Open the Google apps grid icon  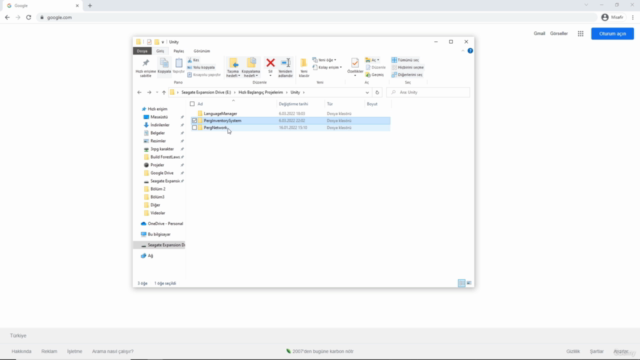click(x=580, y=33)
